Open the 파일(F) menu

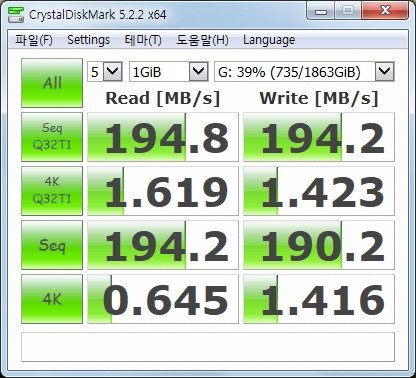point(34,40)
